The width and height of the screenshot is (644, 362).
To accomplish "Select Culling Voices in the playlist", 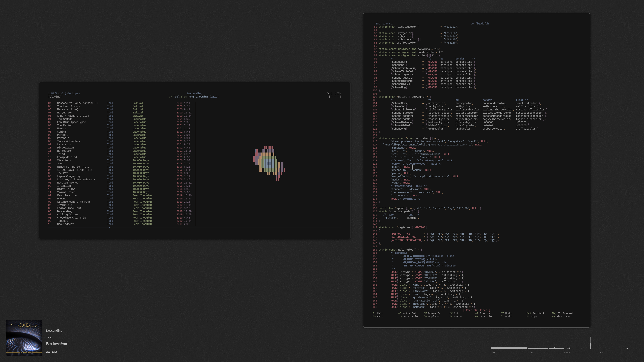I will click(120, 215).
